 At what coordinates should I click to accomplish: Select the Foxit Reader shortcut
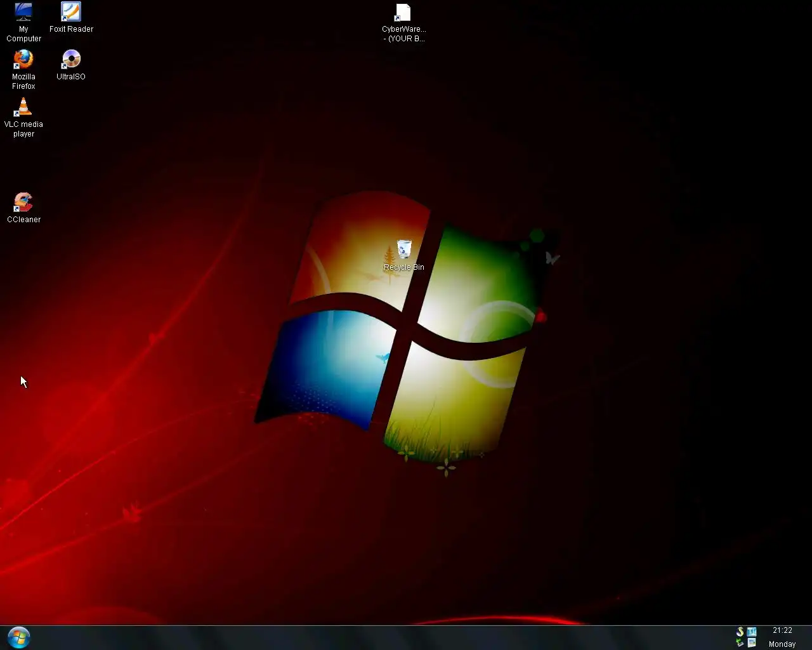tap(71, 17)
